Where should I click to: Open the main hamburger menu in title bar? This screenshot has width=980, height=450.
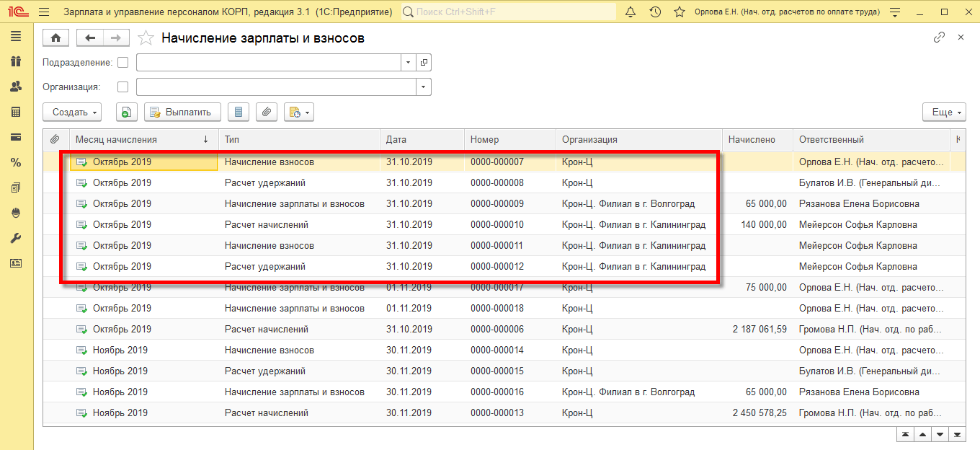pyautogui.click(x=44, y=12)
